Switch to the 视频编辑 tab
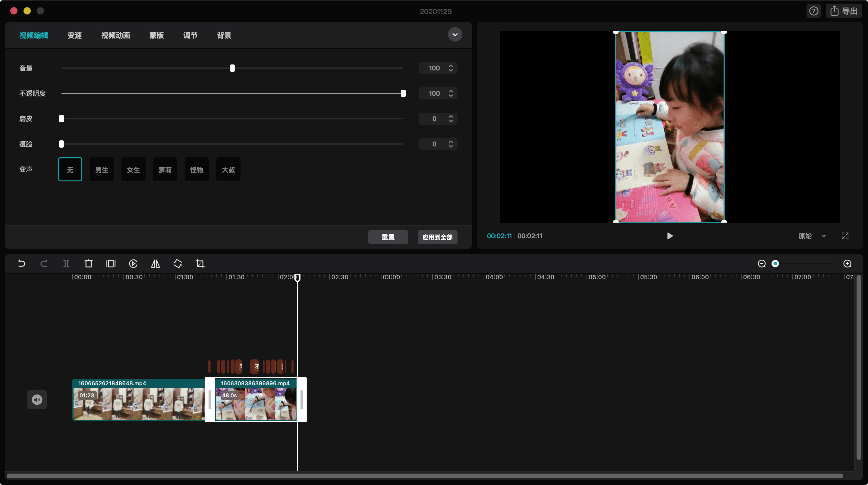The width and height of the screenshot is (868, 485). tap(34, 35)
